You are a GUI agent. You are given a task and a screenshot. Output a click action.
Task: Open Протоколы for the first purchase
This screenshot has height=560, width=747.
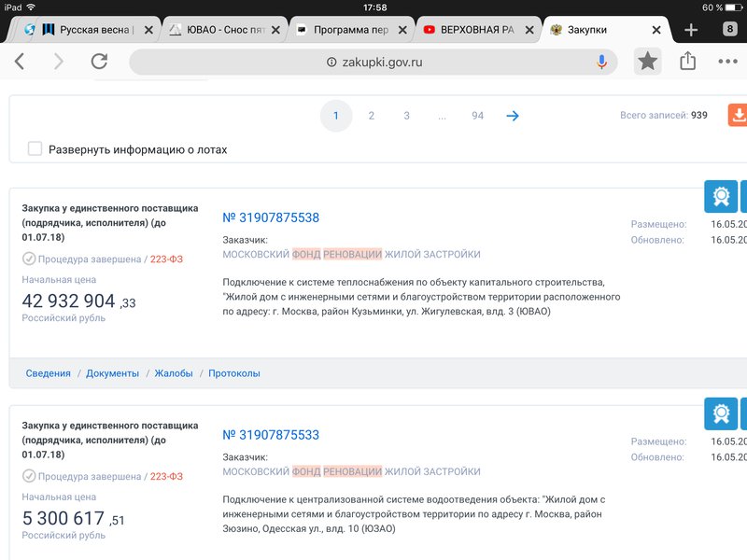pyautogui.click(x=234, y=373)
